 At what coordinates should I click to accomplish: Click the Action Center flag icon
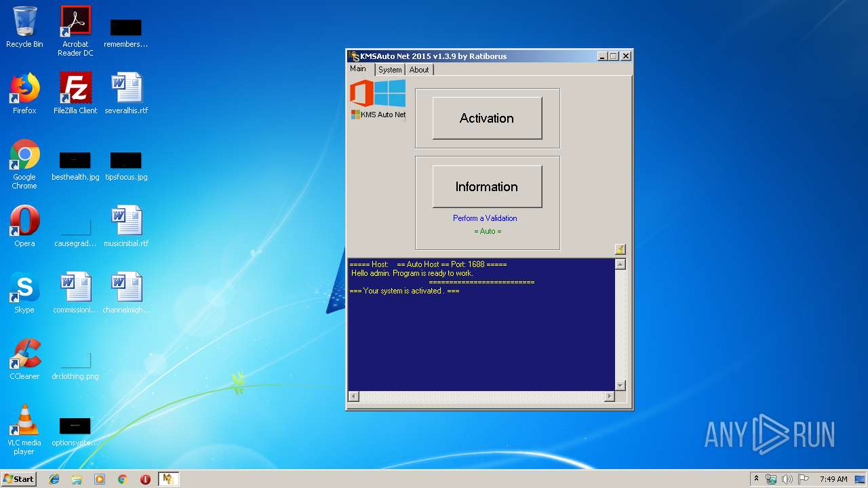coord(804,479)
